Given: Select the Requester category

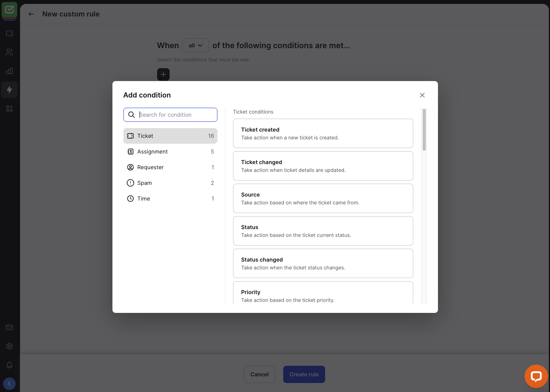Looking at the screenshot, I should pos(170,167).
